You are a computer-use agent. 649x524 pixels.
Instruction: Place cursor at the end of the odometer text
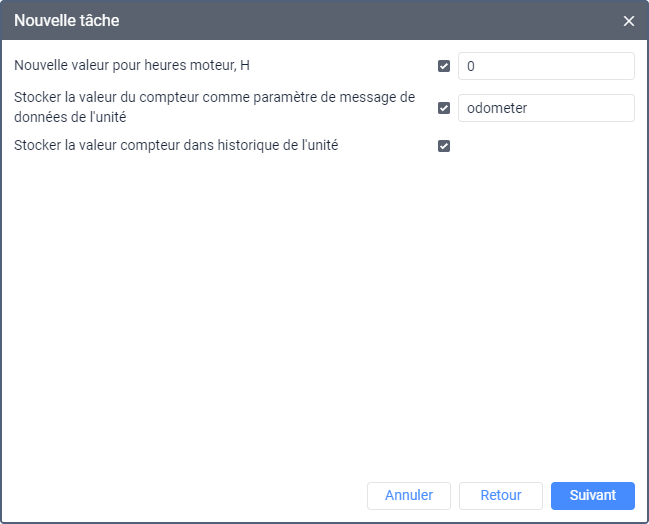(529, 108)
